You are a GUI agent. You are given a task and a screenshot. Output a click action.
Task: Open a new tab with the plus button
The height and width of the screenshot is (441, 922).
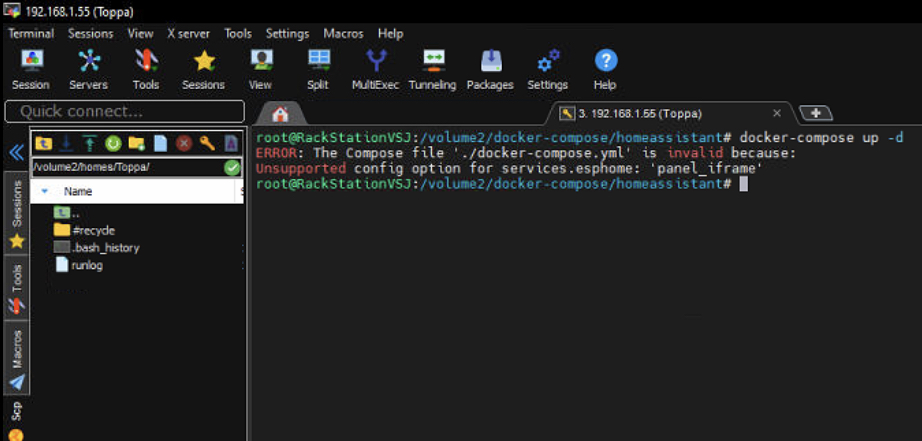816,113
